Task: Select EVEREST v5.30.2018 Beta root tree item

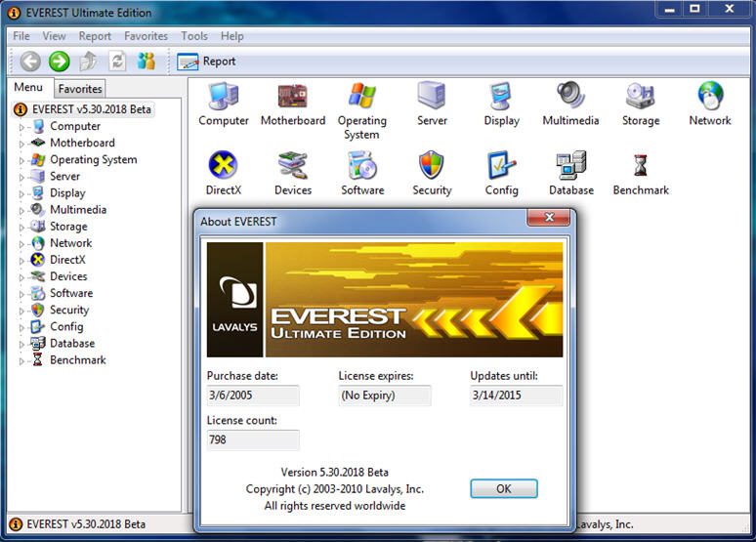Action: click(x=82, y=109)
